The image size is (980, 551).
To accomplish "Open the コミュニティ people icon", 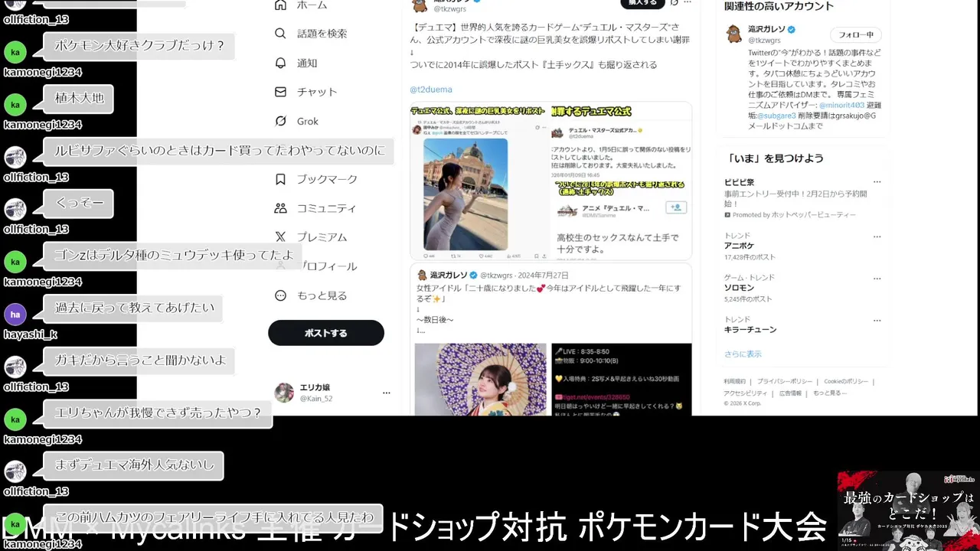I will [x=280, y=208].
